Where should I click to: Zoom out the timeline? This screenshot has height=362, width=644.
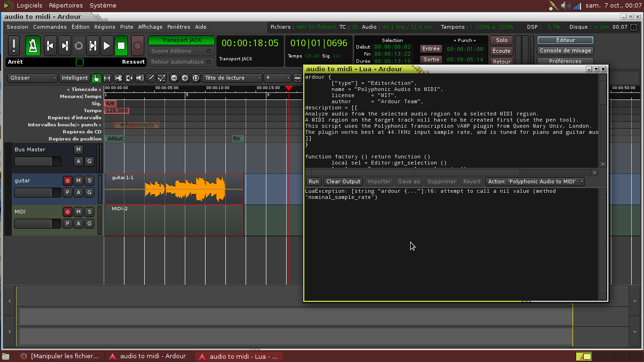click(x=174, y=78)
